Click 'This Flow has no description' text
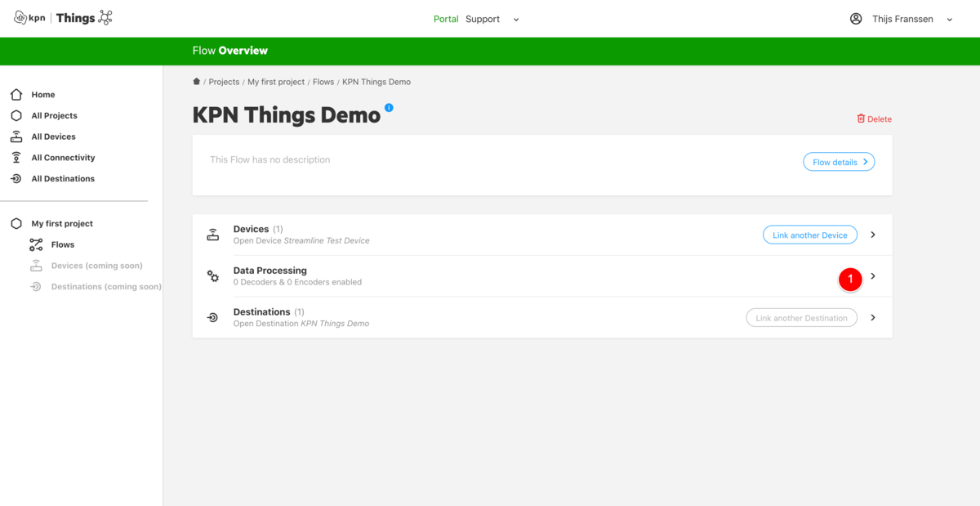This screenshot has height=506, width=980. tap(270, 159)
